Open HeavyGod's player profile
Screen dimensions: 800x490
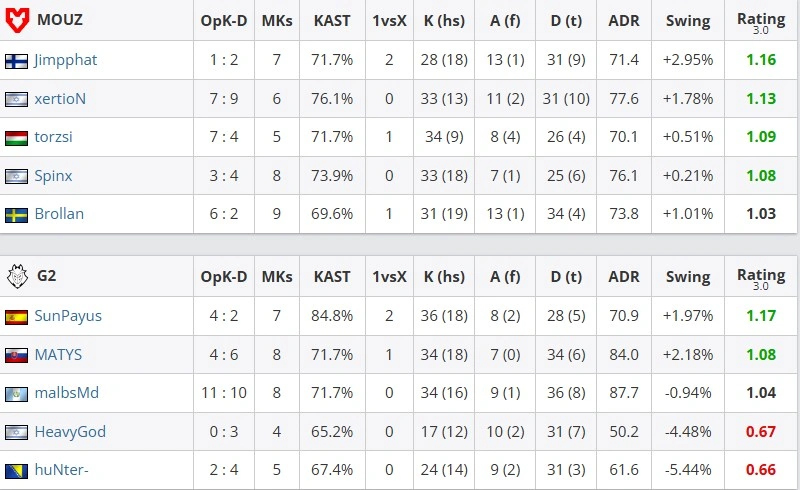(70, 432)
